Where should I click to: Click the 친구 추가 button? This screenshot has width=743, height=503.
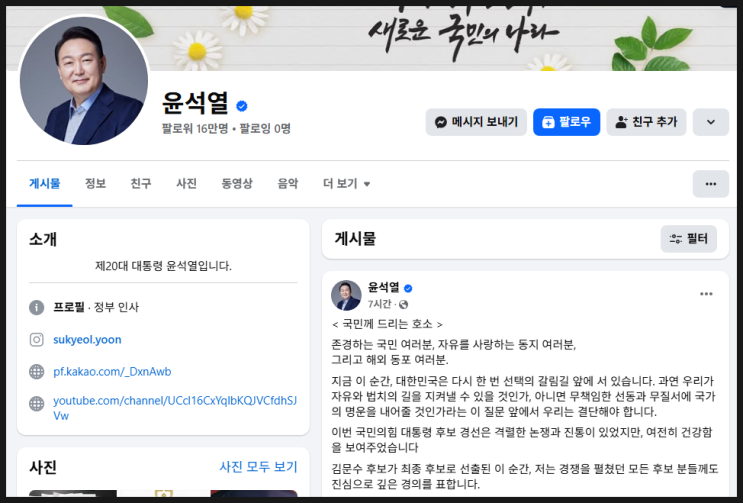tap(646, 122)
